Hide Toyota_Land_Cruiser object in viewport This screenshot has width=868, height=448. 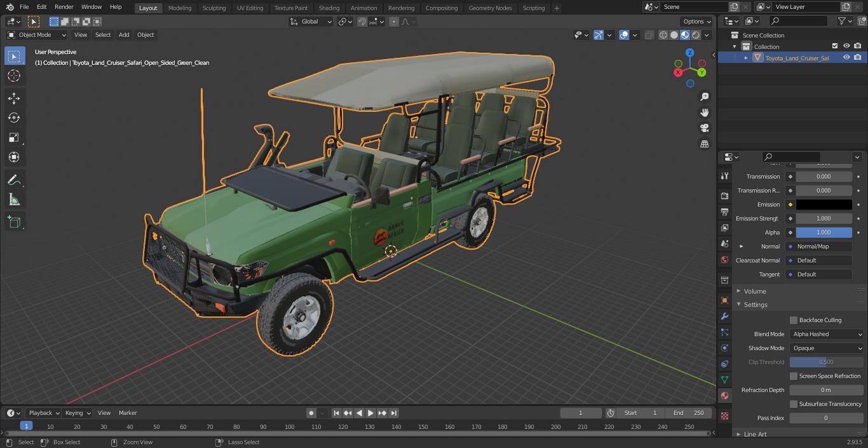[846, 58]
